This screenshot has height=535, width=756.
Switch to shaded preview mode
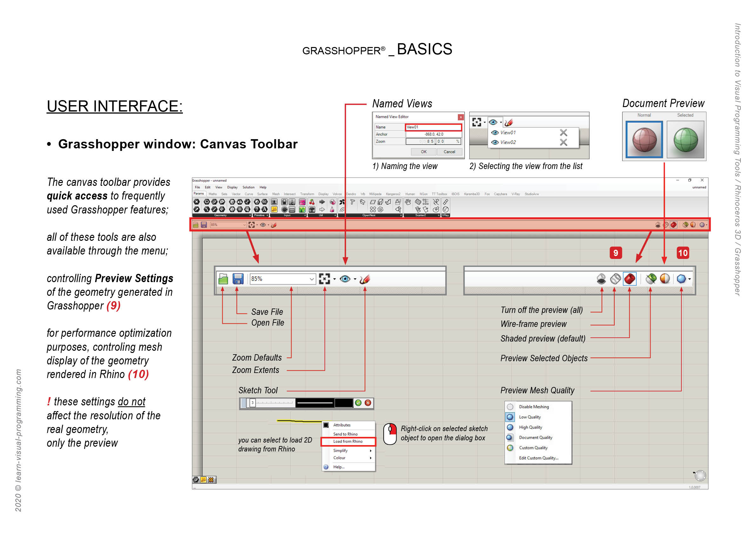pyautogui.click(x=630, y=279)
